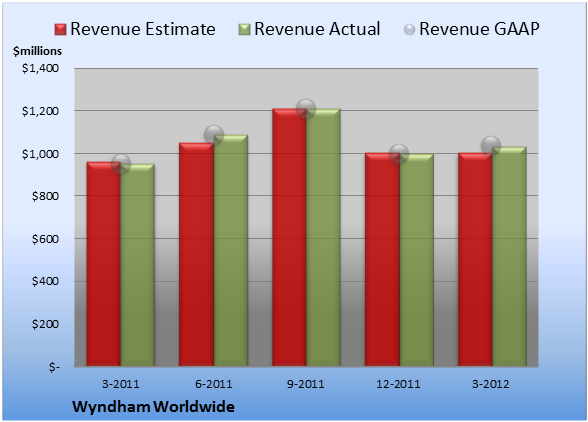Click the GAAP marker above 9-2011 bars
588x422 pixels.
point(306,109)
